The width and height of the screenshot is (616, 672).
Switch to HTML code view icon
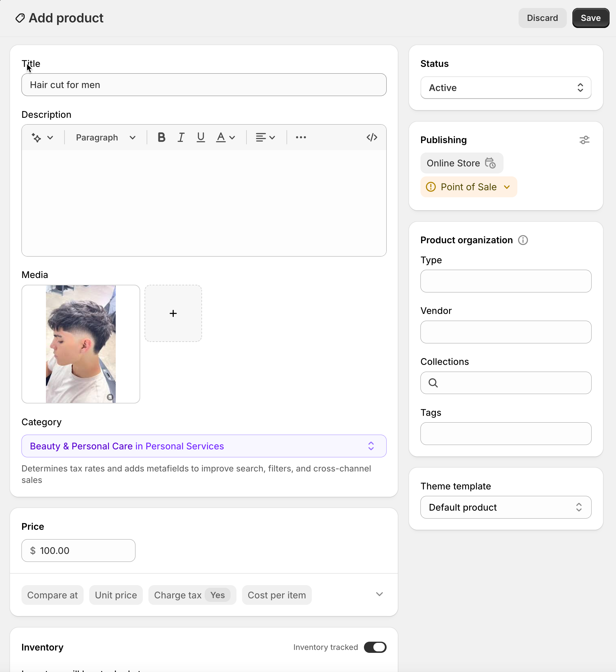[x=372, y=137]
